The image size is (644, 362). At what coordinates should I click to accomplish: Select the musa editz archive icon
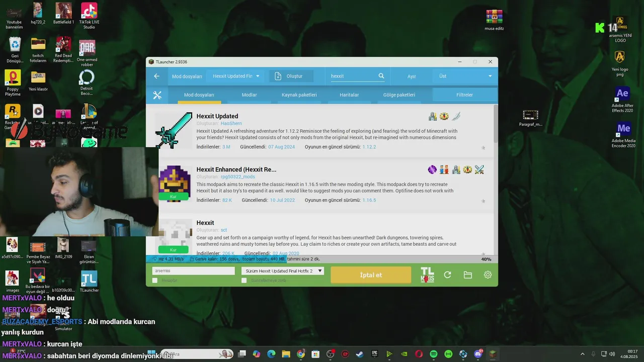tap(494, 20)
